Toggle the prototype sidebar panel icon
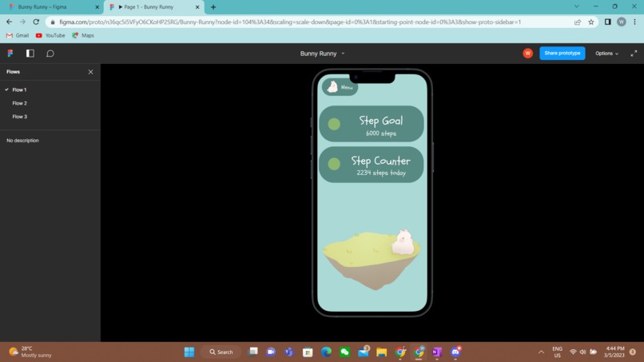Image resolution: width=644 pixels, height=362 pixels. pyautogui.click(x=30, y=54)
